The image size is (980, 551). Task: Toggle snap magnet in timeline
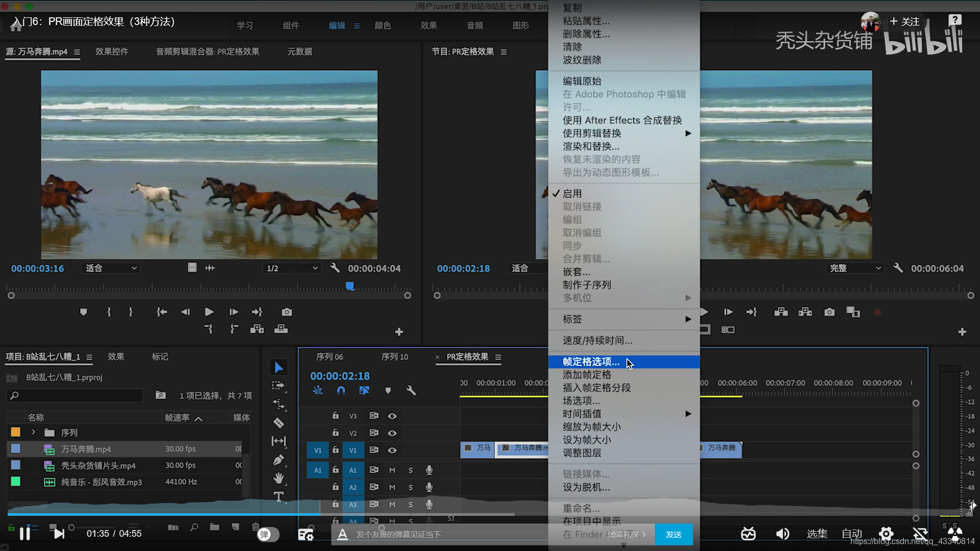point(341,390)
